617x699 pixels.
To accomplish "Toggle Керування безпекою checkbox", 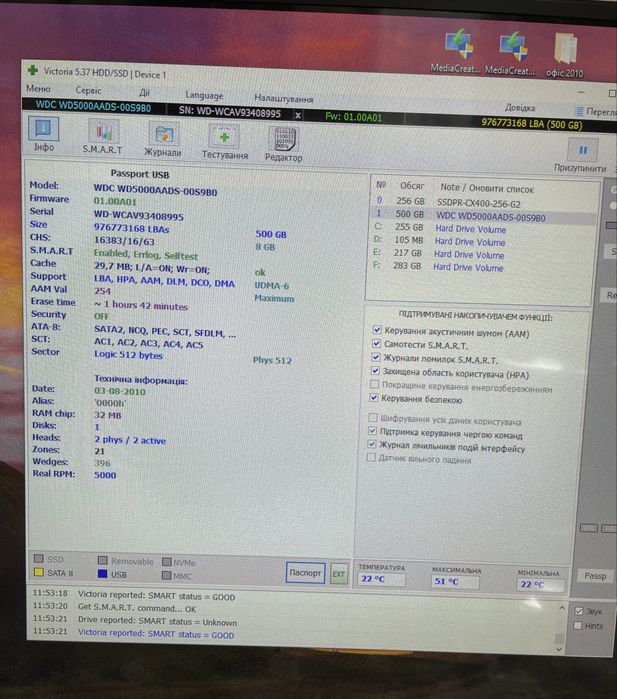I will [x=374, y=397].
